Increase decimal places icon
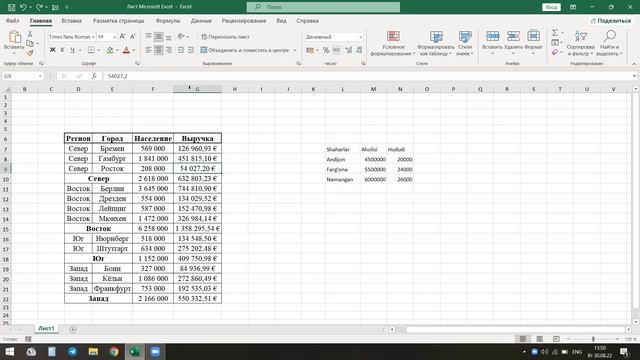This screenshot has width=640, height=360. click(349, 50)
